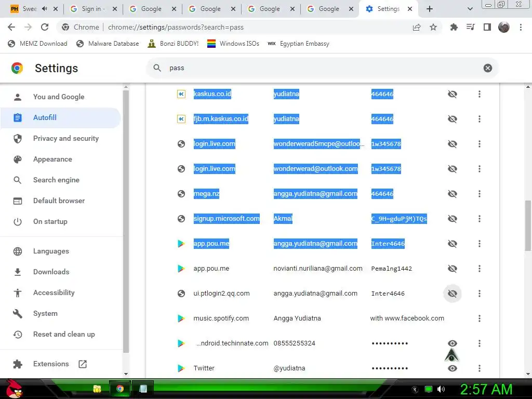Click the Angry Birds start button

point(14,389)
